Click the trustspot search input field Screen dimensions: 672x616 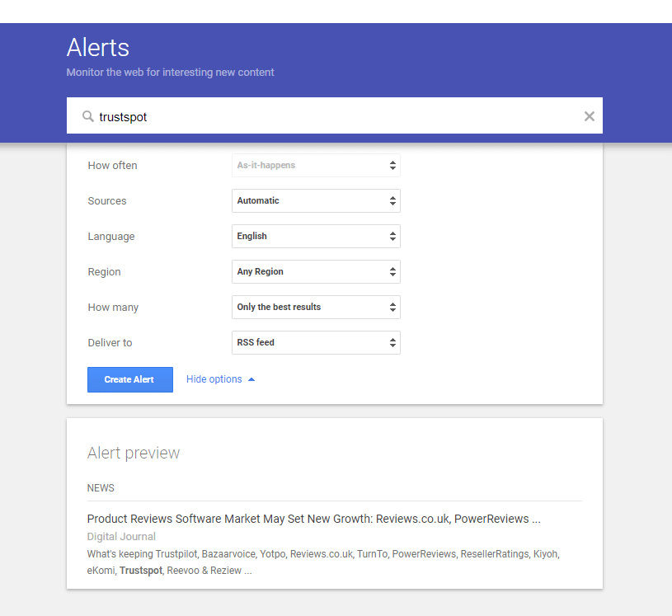334,115
